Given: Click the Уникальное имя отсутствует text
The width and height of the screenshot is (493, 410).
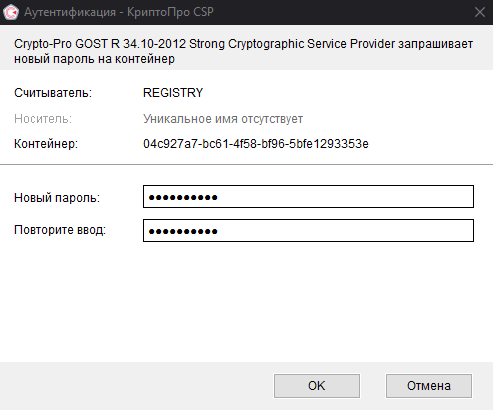Looking at the screenshot, I should coord(223,119).
